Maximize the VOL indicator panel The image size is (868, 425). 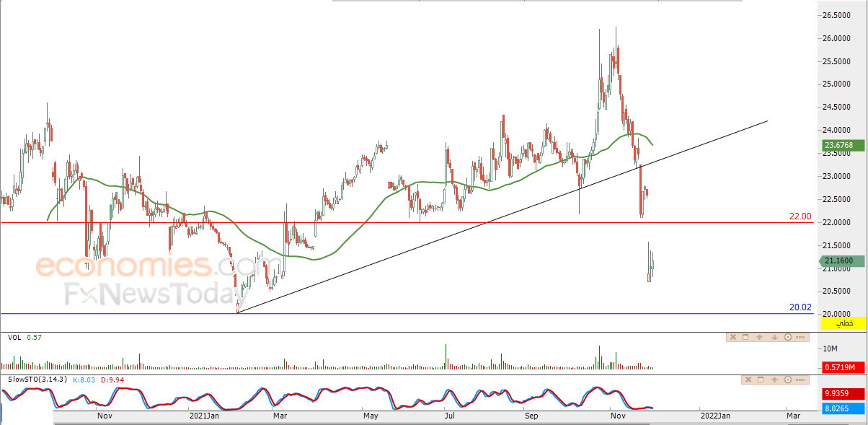tap(745, 337)
